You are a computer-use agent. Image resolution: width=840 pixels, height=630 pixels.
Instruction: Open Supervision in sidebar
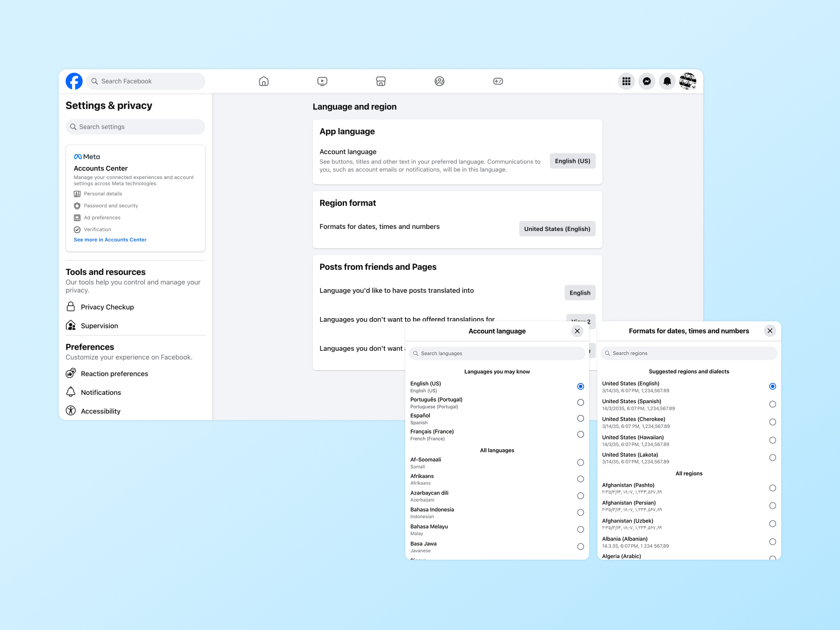tap(99, 326)
